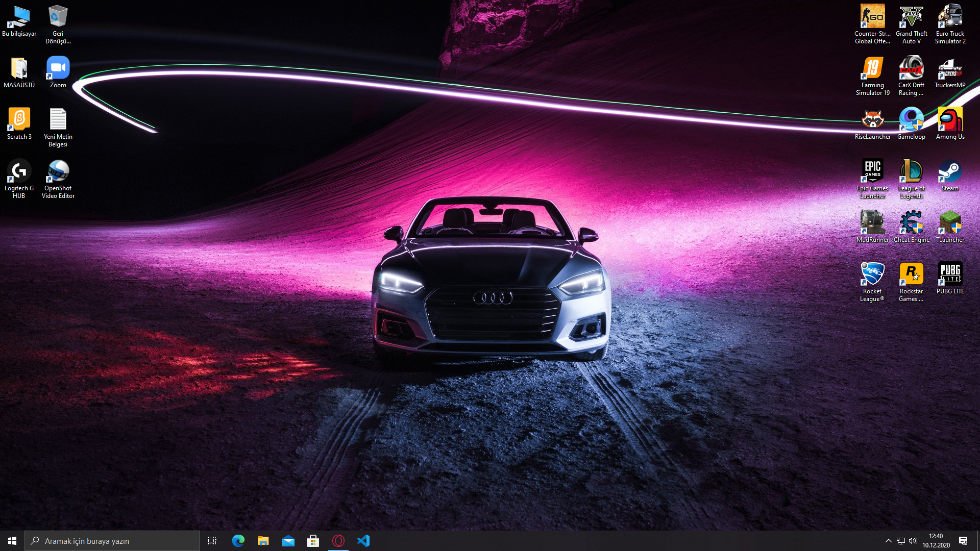This screenshot has height=551, width=980.
Task: Open the Windows Start menu
Action: coord(12,541)
